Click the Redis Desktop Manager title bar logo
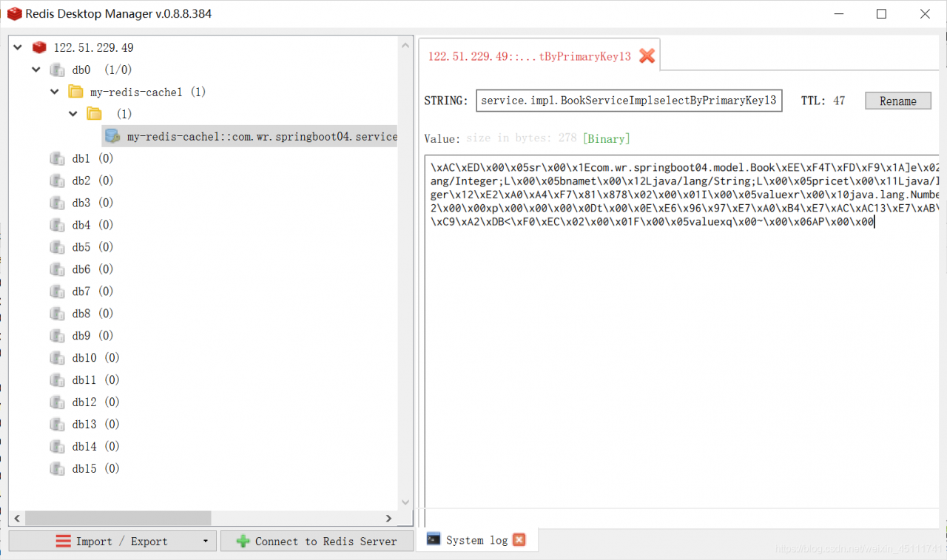This screenshot has width=947, height=560. (x=13, y=13)
